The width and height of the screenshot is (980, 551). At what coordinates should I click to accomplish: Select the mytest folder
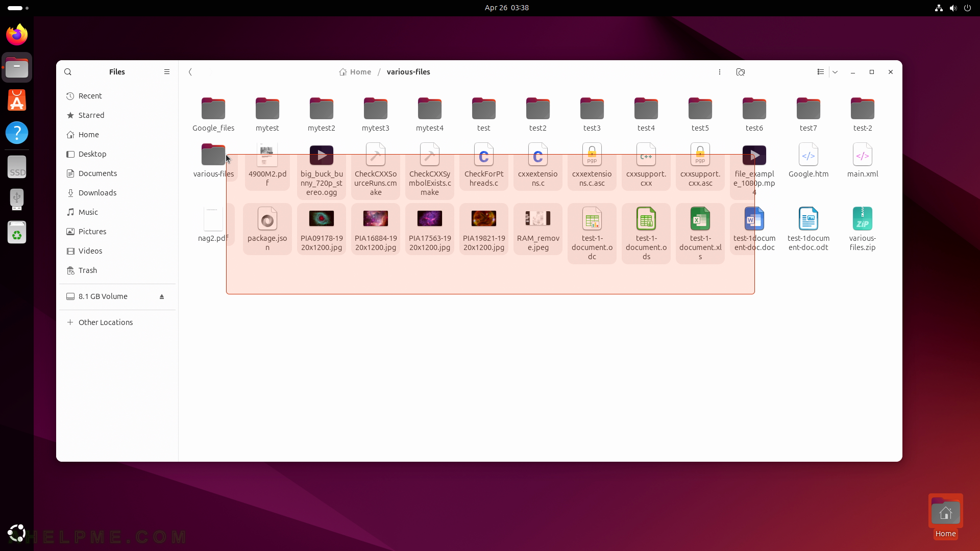click(267, 114)
